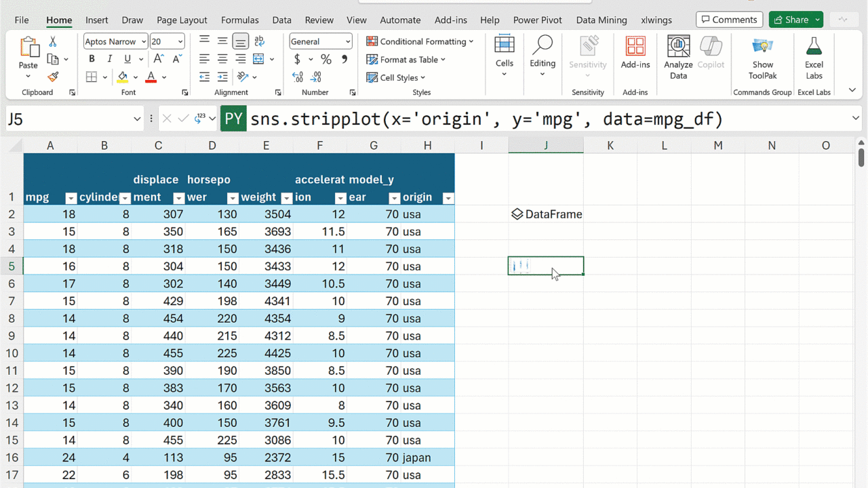Switch to the Formulas tab

click(x=239, y=20)
